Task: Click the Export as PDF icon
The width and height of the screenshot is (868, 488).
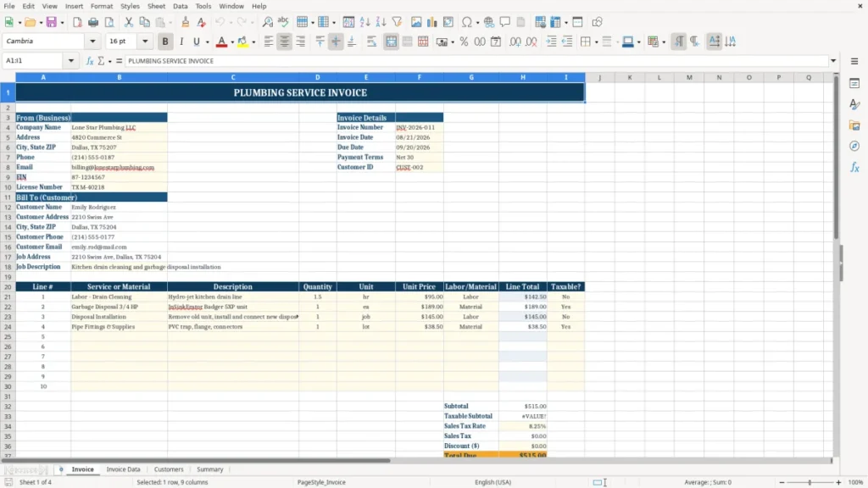Action: pos(77,22)
